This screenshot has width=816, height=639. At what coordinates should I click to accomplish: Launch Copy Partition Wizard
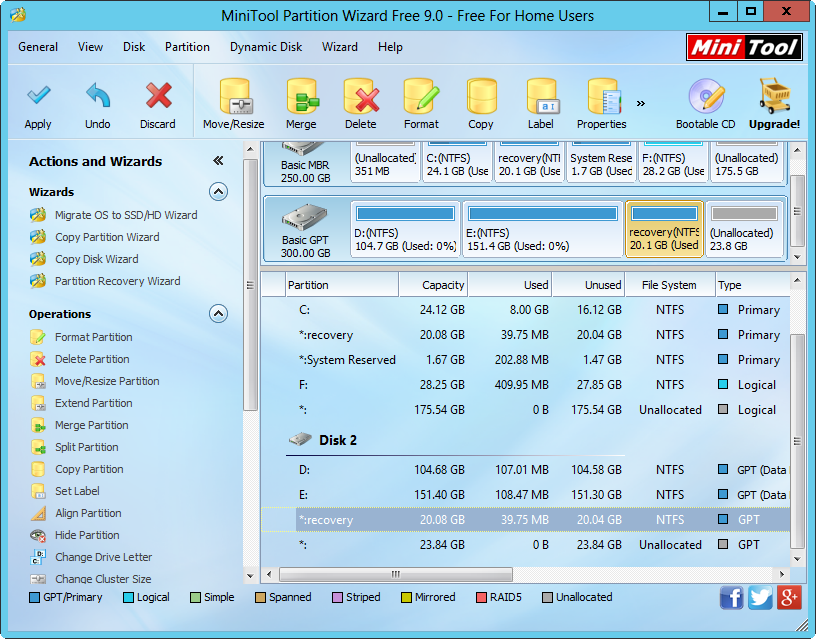(107, 237)
